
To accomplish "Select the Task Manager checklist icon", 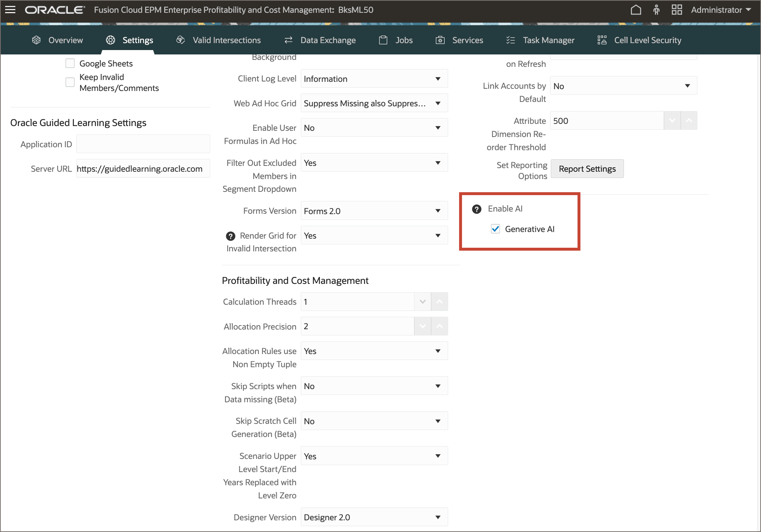I will pyautogui.click(x=511, y=40).
